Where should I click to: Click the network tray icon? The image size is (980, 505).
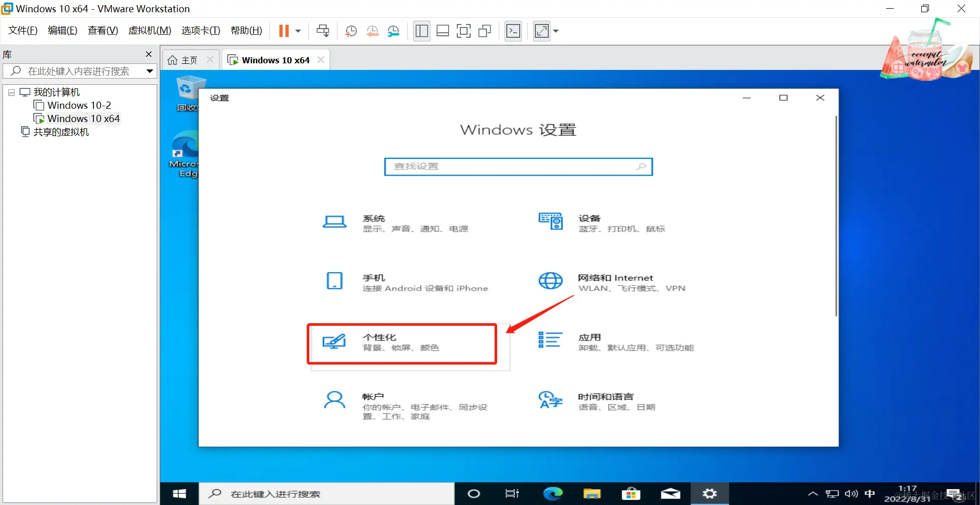click(x=832, y=494)
